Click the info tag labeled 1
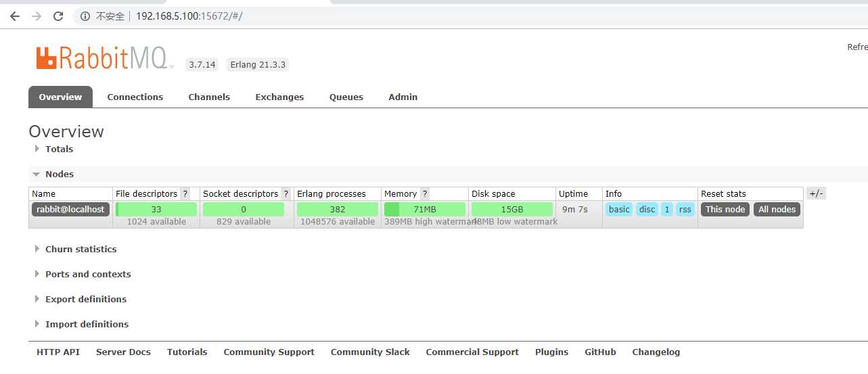868x374 pixels. pyautogui.click(x=667, y=209)
